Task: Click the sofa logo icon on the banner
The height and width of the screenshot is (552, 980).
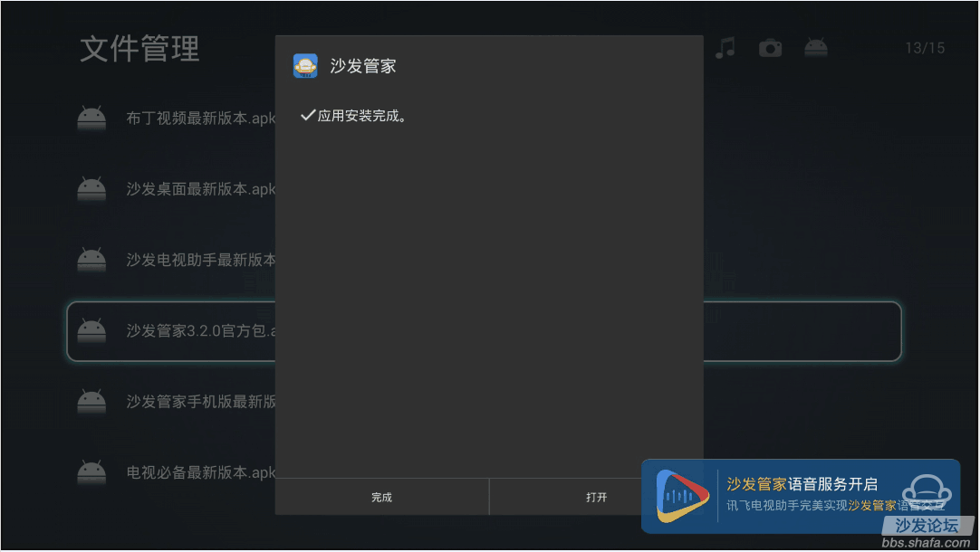Action: click(x=927, y=491)
